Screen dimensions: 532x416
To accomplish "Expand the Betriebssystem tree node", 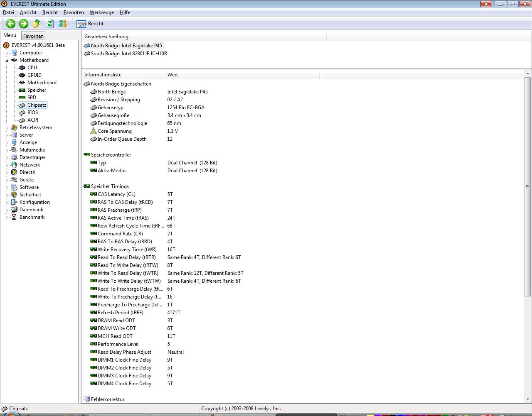I will click(x=7, y=128).
